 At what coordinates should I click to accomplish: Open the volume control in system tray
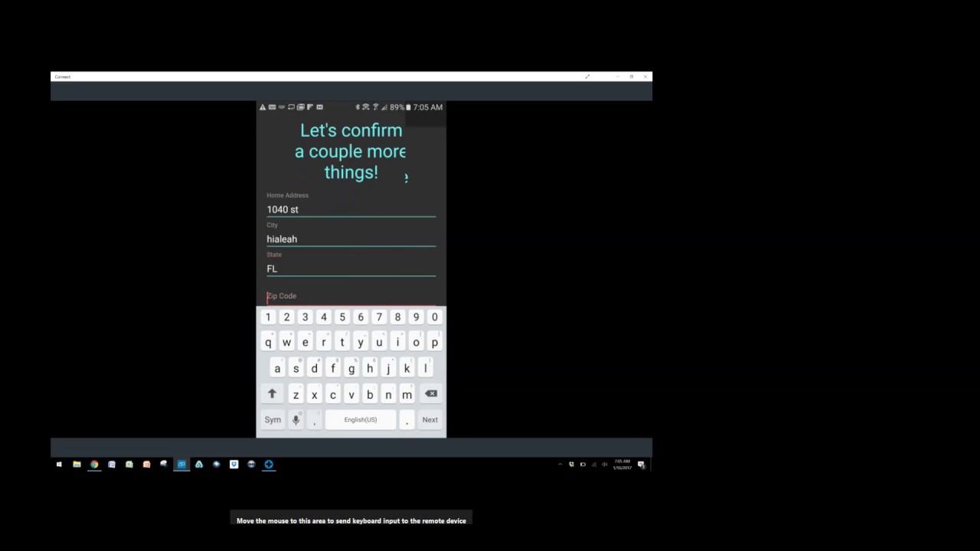tap(605, 465)
